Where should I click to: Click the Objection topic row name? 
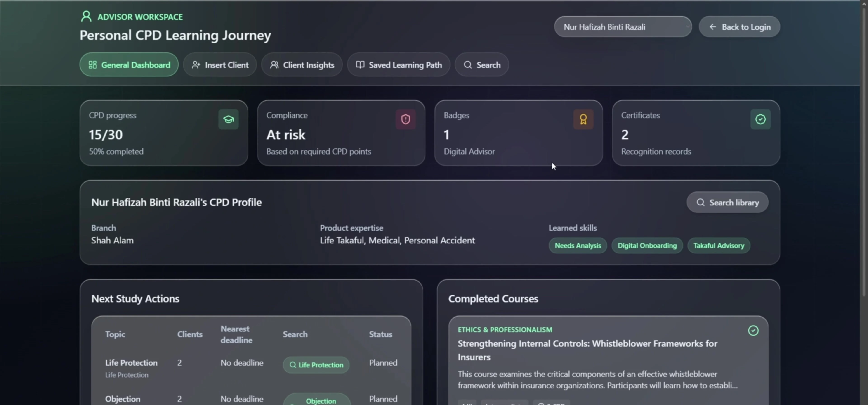[x=122, y=399]
